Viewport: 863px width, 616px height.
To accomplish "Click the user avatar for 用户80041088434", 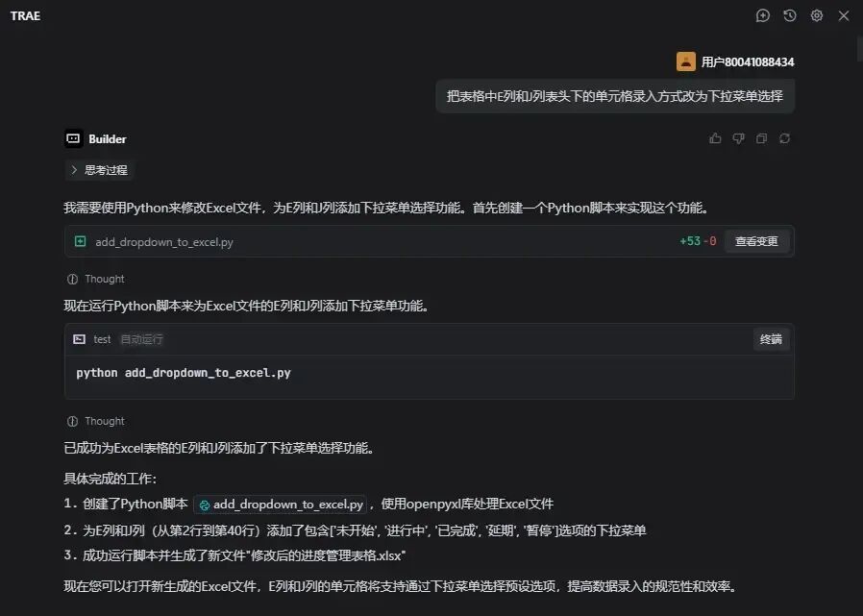I will 686,62.
